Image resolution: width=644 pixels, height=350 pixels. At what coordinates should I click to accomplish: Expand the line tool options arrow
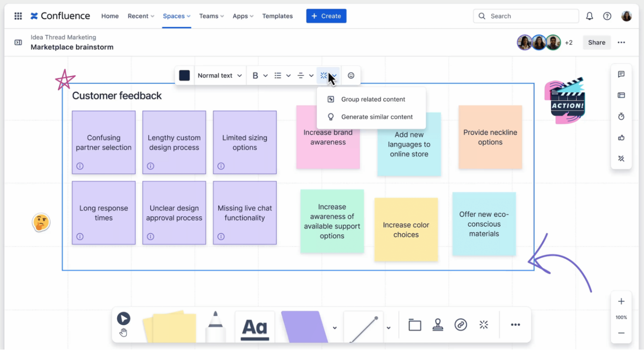point(388,328)
